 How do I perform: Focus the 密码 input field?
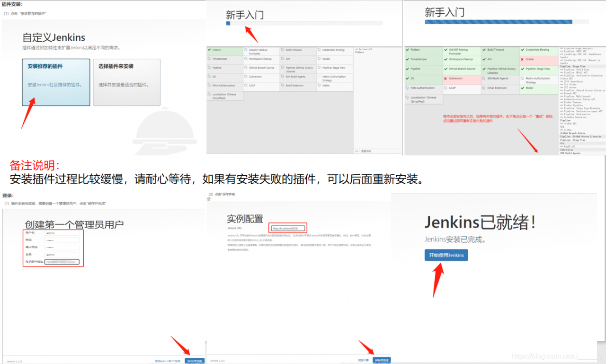pyautogui.click(x=62, y=240)
